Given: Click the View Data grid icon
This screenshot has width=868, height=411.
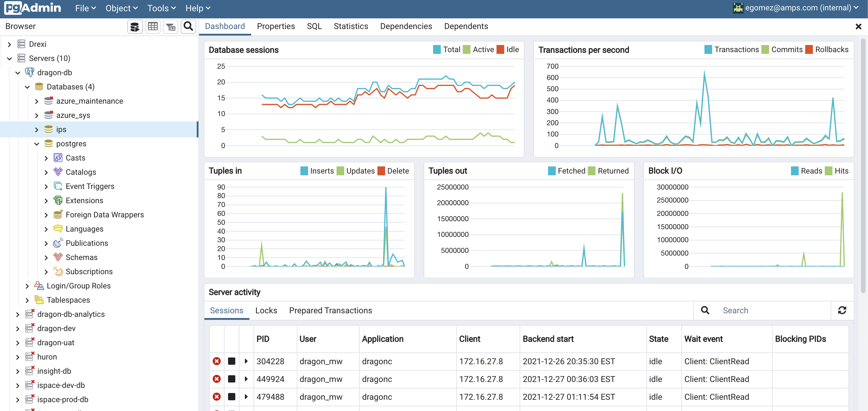Looking at the screenshot, I should click(x=153, y=27).
